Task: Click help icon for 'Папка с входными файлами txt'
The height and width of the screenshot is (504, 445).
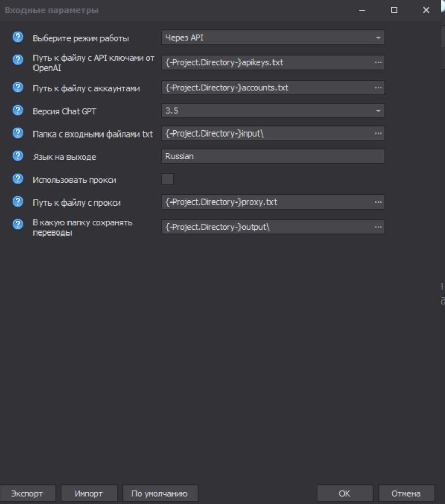Action: 18,133
